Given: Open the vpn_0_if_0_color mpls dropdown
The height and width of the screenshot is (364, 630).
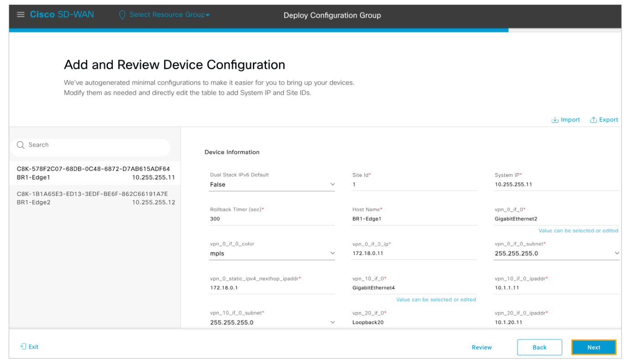Looking at the screenshot, I should pyautogui.click(x=332, y=253).
